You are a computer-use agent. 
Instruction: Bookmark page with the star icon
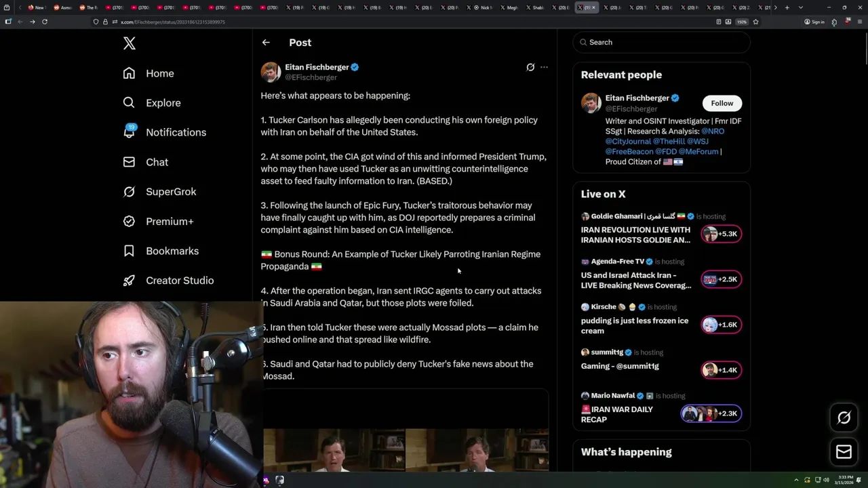pyautogui.click(x=755, y=22)
